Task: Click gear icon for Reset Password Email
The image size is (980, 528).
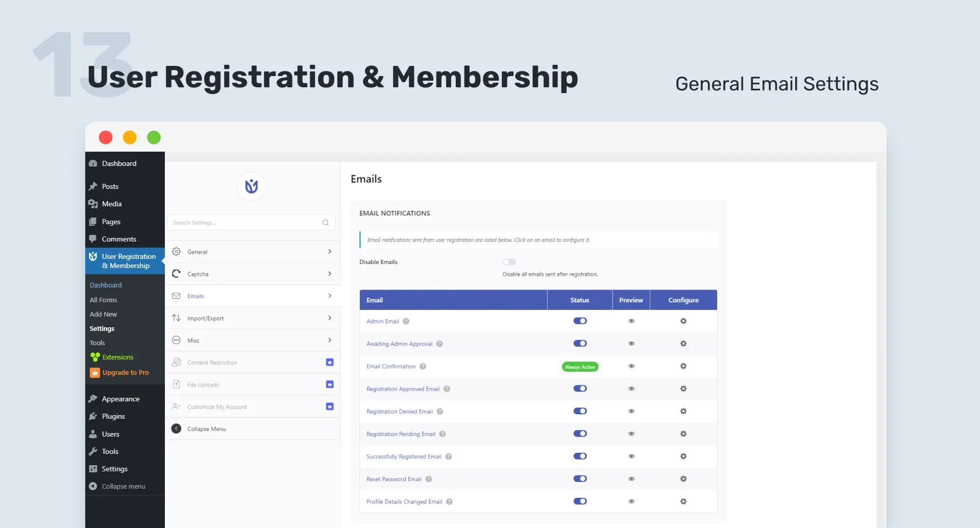Action: click(683, 479)
